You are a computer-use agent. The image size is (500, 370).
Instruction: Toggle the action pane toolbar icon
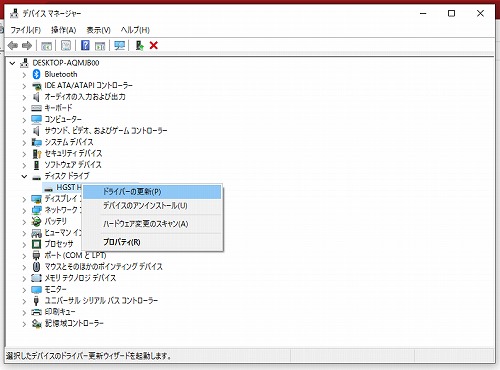(100, 46)
